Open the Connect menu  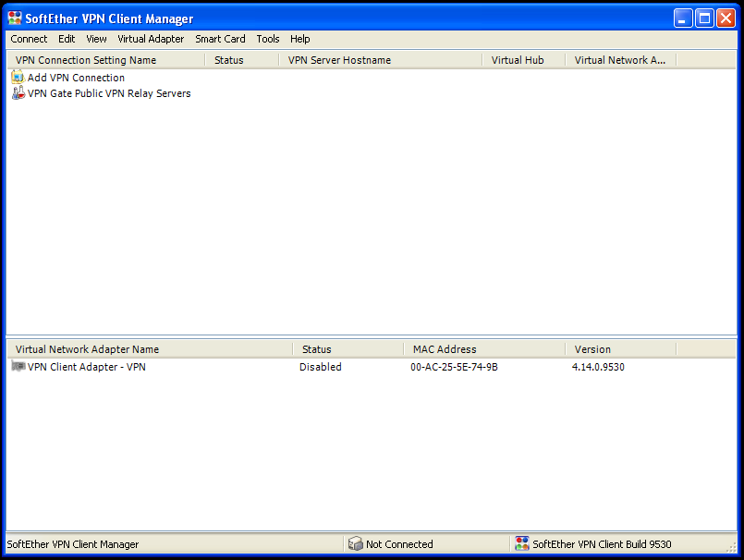(29, 39)
